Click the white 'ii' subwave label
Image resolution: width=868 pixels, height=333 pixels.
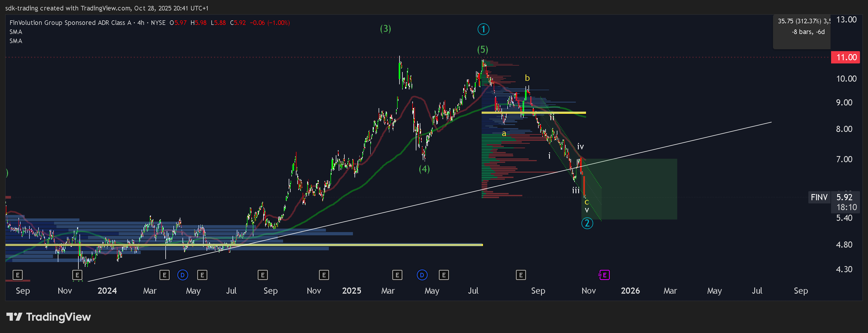point(552,117)
